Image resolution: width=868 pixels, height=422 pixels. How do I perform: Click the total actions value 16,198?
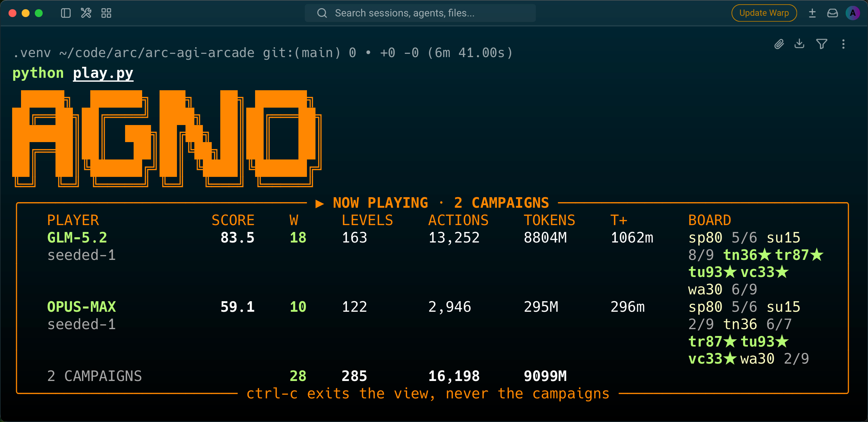point(454,376)
